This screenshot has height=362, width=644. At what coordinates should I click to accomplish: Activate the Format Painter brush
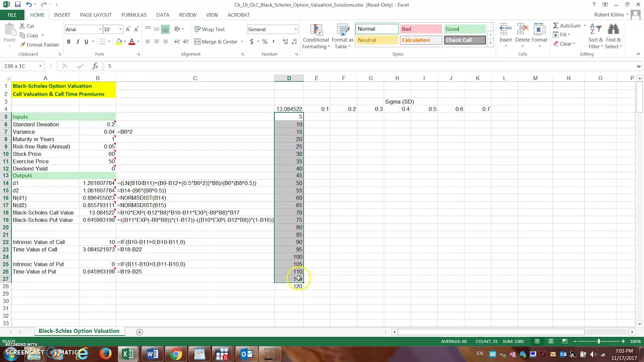click(x=23, y=45)
